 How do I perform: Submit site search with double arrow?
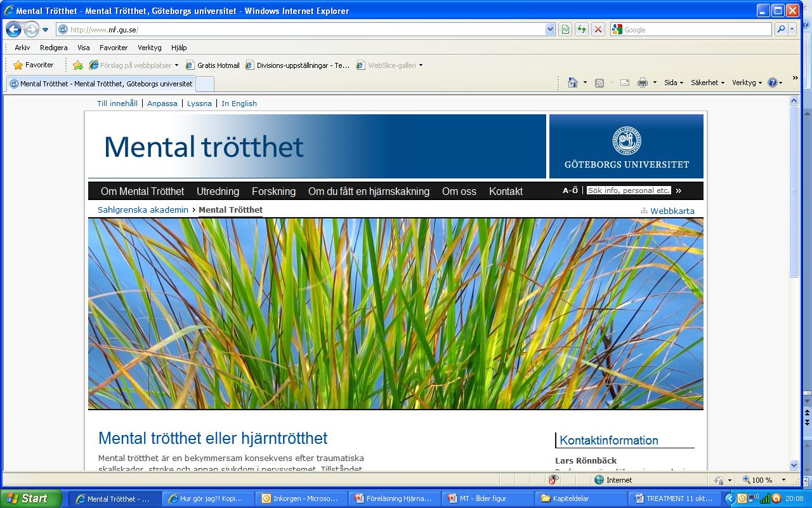678,190
